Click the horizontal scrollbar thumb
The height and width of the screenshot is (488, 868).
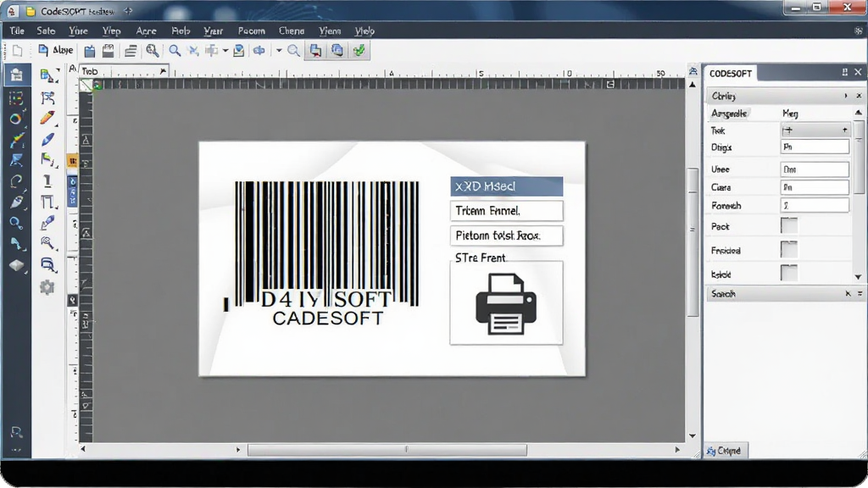click(387, 450)
